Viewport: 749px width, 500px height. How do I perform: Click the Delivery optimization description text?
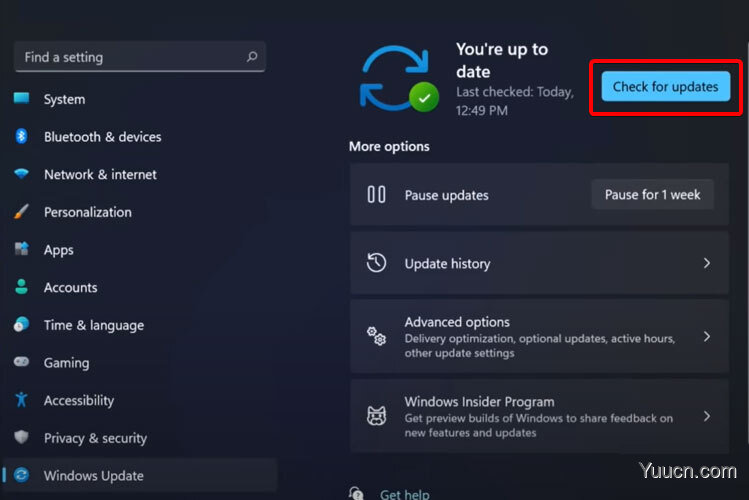coord(540,346)
